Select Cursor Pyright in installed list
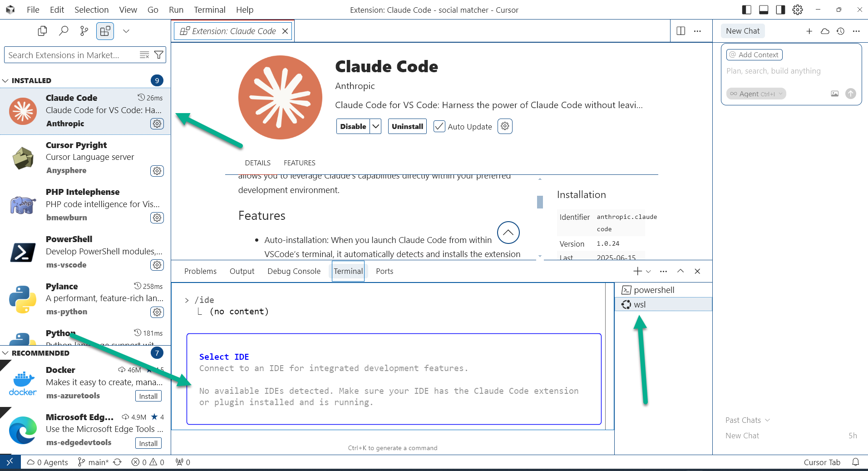868x471 pixels. 85,158
